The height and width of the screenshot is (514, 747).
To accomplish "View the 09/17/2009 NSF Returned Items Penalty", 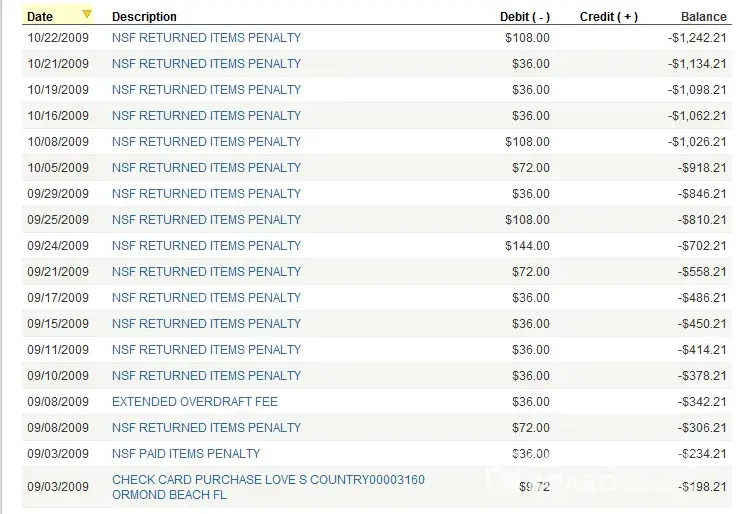I will coord(206,298).
